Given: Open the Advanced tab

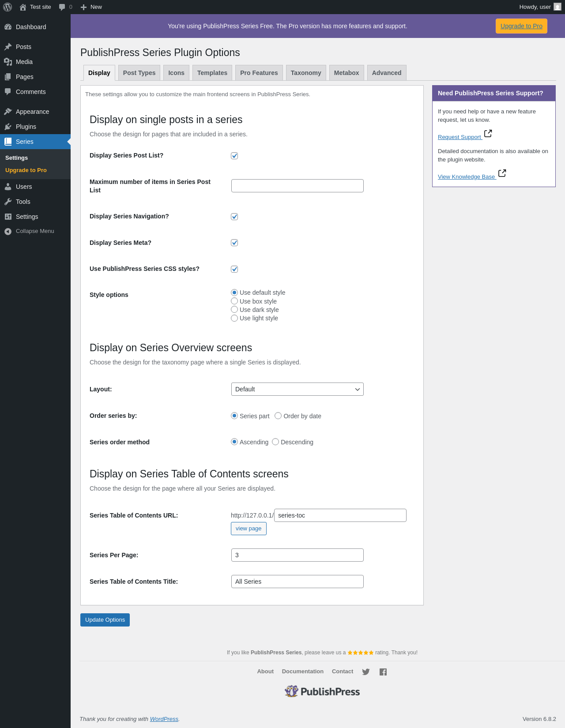Looking at the screenshot, I should coord(386,73).
